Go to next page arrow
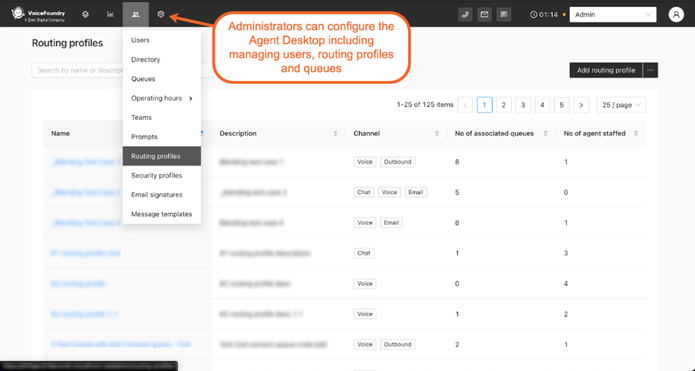Image resolution: width=695 pixels, height=371 pixels. (x=581, y=105)
